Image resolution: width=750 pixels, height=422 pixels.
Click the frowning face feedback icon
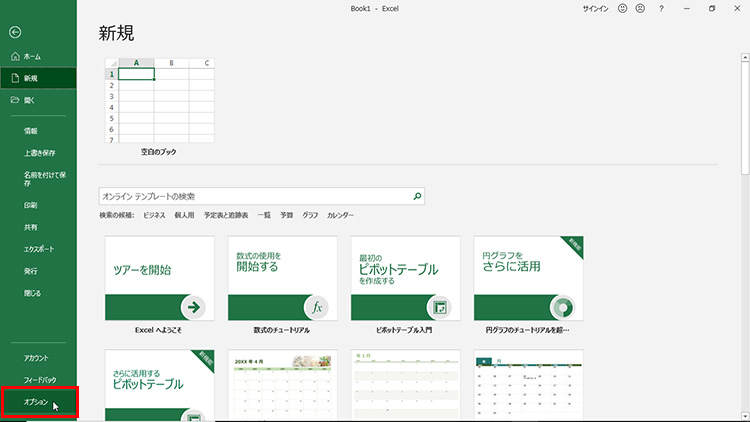point(639,9)
